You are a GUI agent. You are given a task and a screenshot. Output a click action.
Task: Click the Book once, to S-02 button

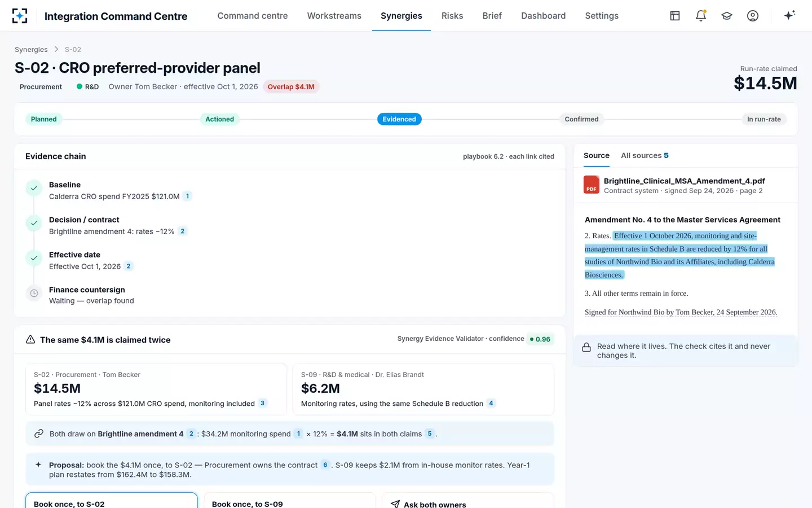pos(112,501)
